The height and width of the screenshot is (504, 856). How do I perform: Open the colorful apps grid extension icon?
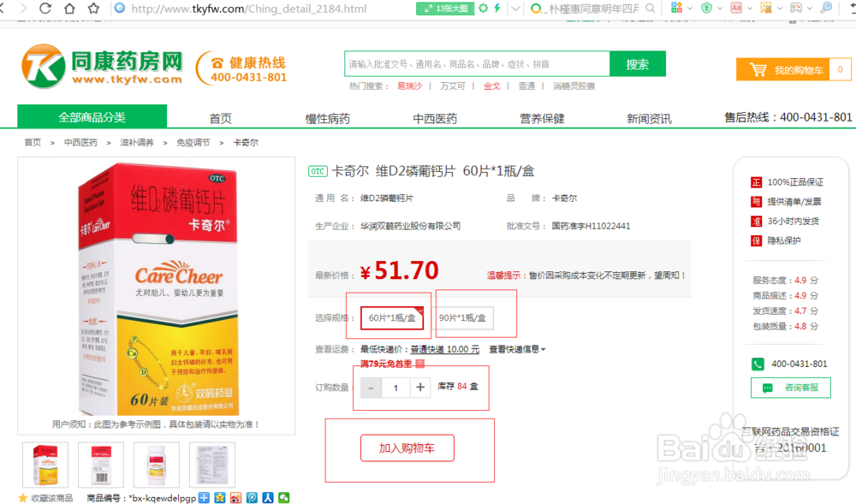pos(676,8)
